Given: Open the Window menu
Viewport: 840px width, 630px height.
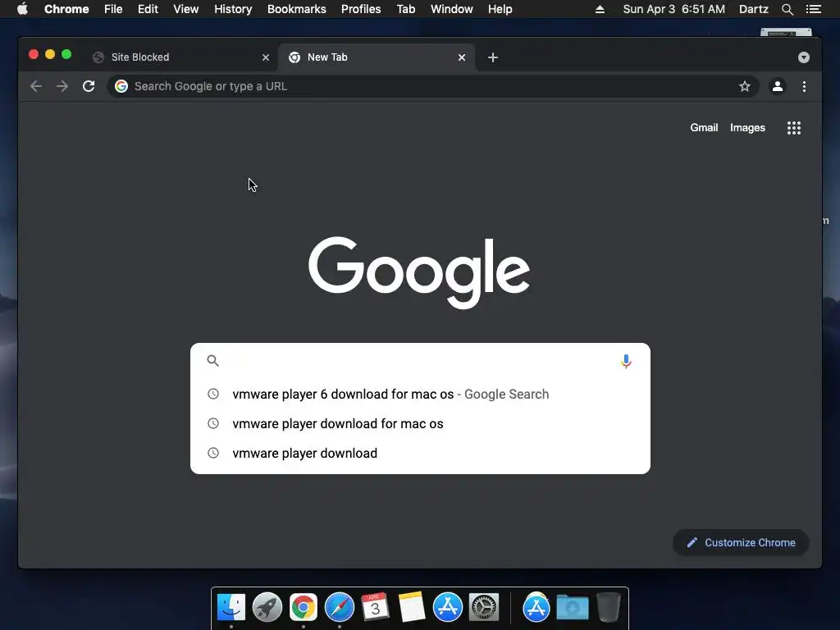Looking at the screenshot, I should pos(452,9).
